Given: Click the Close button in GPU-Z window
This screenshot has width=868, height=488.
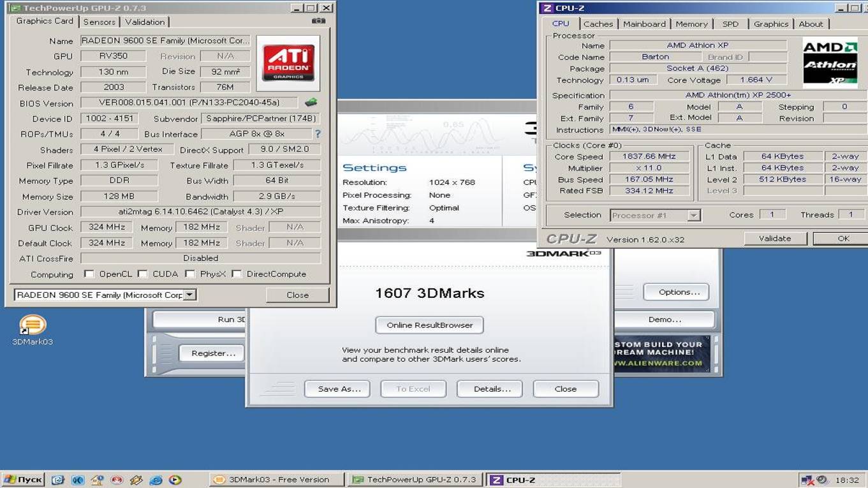Looking at the screenshot, I should pyautogui.click(x=298, y=295).
